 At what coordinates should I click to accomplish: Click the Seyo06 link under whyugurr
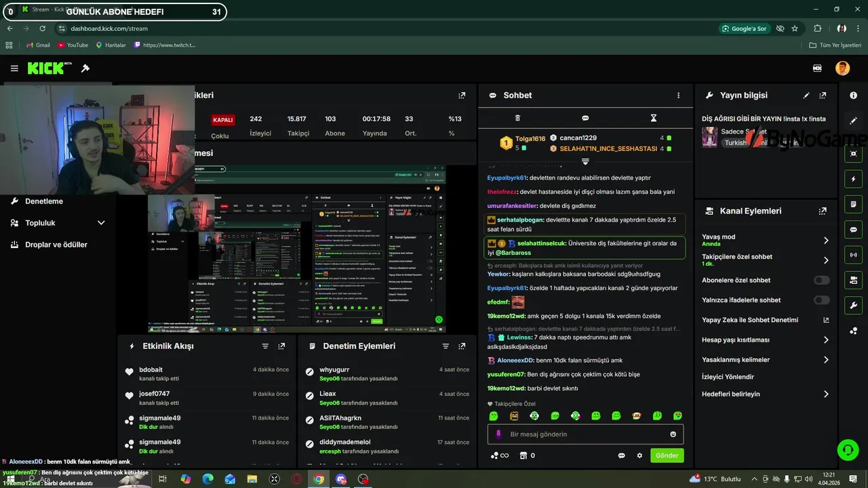pos(329,379)
